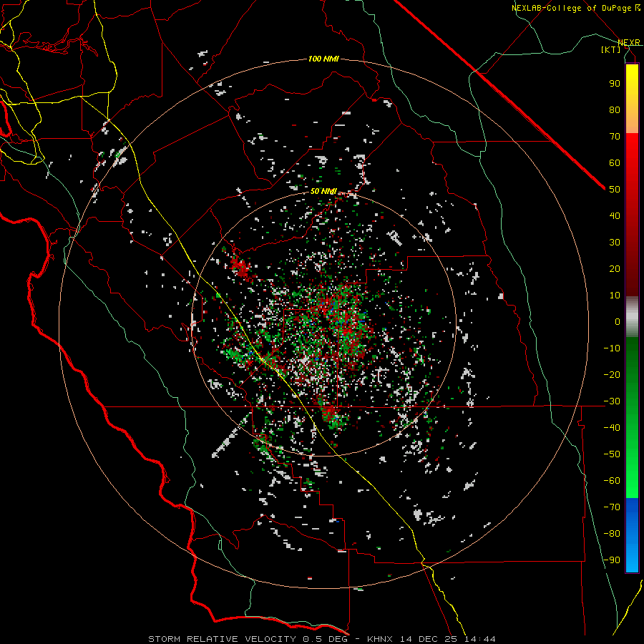644x644 pixels.
Task: Click the -80 value on velocity scale
Action: click(612, 534)
